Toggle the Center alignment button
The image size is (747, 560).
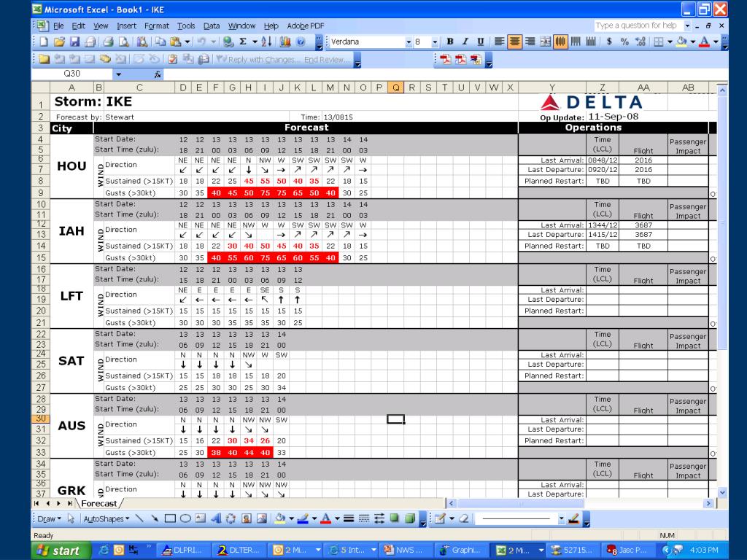514,42
